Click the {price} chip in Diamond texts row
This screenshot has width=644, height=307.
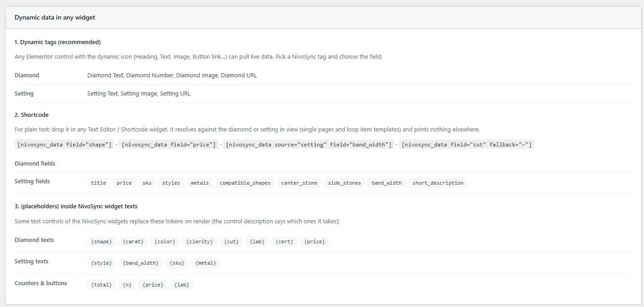click(315, 242)
